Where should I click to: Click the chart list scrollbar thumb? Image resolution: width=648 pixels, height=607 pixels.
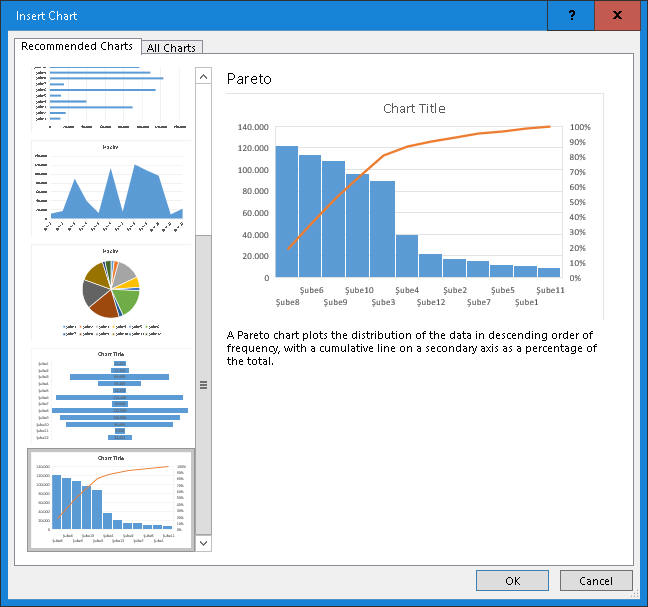click(x=203, y=384)
